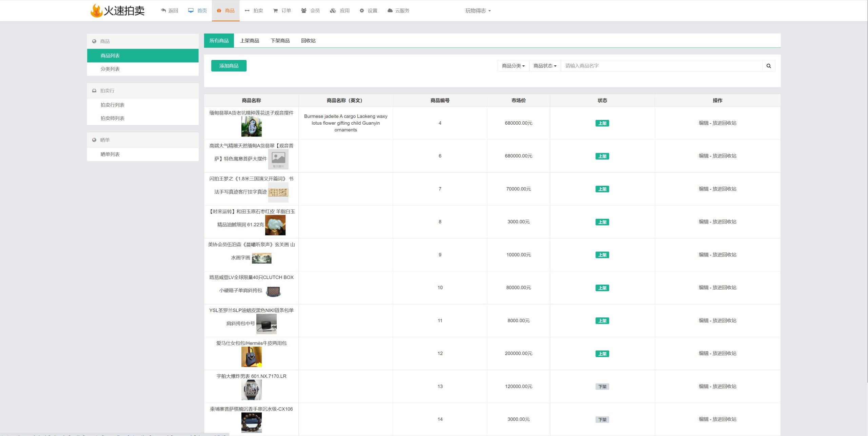Toggle the 上架 status for product 8
The width and height of the screenshot is (868, 436).
click(603, 221)
